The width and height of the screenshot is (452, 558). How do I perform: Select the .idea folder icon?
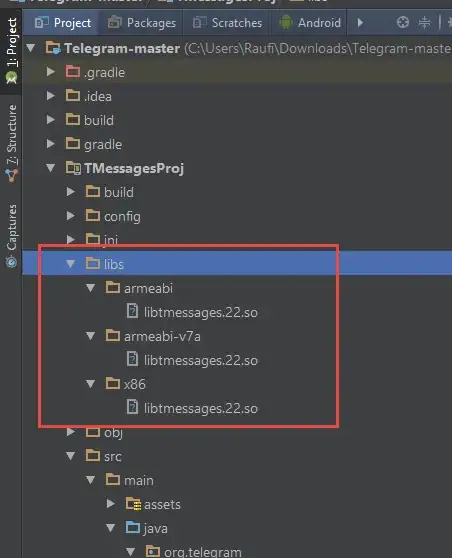(x=73, y=95)
